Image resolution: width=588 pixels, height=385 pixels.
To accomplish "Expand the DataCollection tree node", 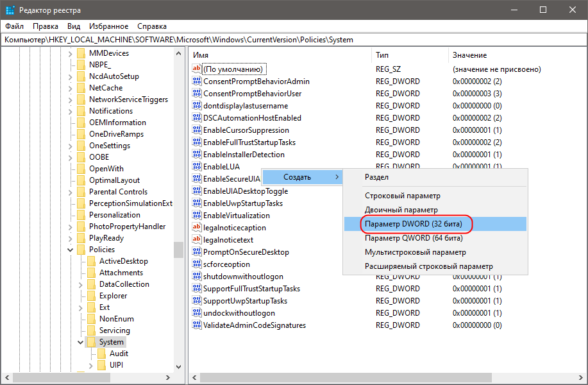I will tap(80, 285).
